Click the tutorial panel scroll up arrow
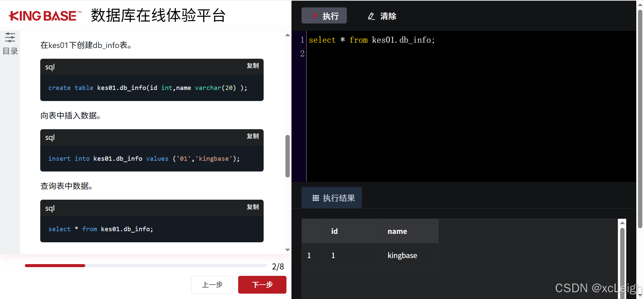The width and height of the screenshot is (644, 299). click(x=287, y=35)
